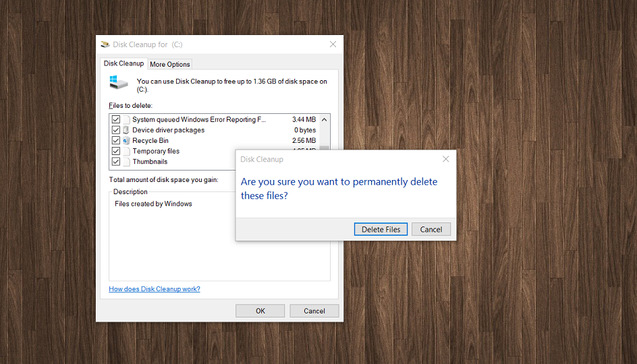Click the Files to delete label
The width and height of the screenshot is (637, 364).
coord(130,106)
